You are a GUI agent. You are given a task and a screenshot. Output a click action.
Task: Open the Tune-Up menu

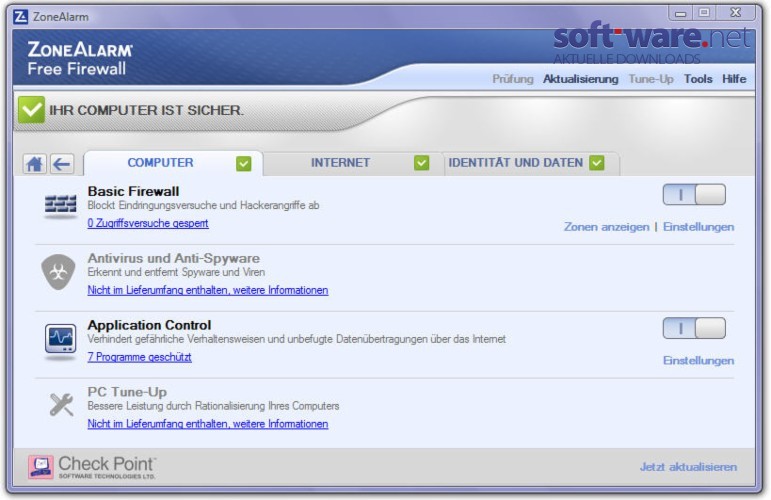pyautogui.click(x=651, y=79)
